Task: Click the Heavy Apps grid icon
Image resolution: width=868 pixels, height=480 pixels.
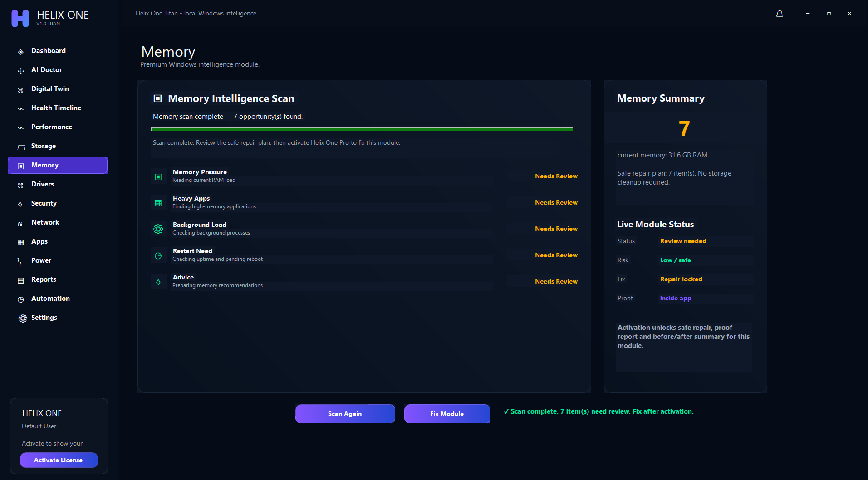Action: click(x=158, y=203)
